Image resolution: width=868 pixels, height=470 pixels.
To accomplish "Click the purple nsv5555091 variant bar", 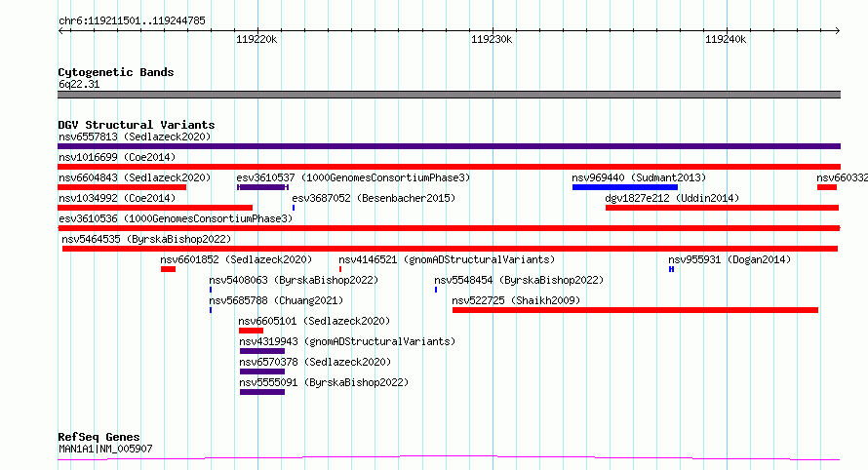I will [x=262, y=392].
